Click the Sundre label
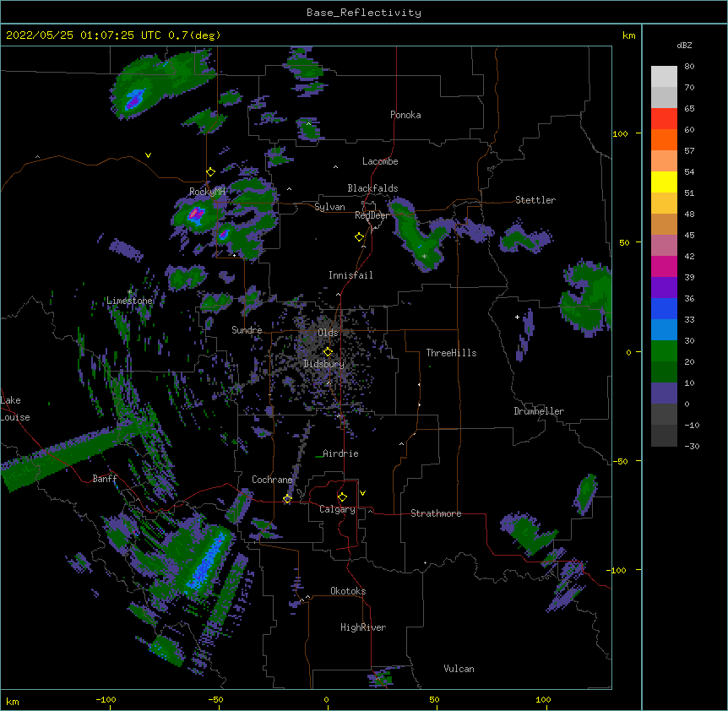The height and width of the screenshot is (711, 728). [247, 330]
